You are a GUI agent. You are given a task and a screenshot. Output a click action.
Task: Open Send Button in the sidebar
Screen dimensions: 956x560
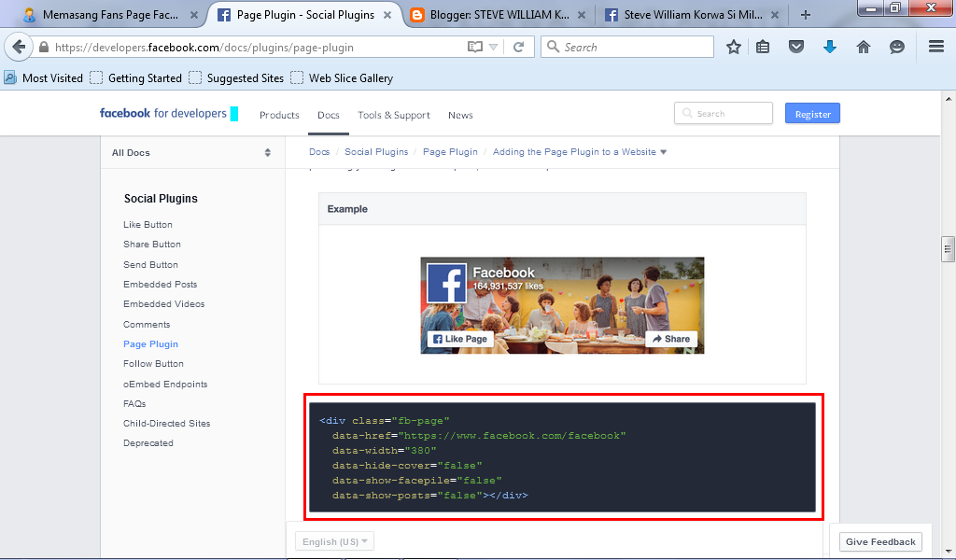(150, 264)
